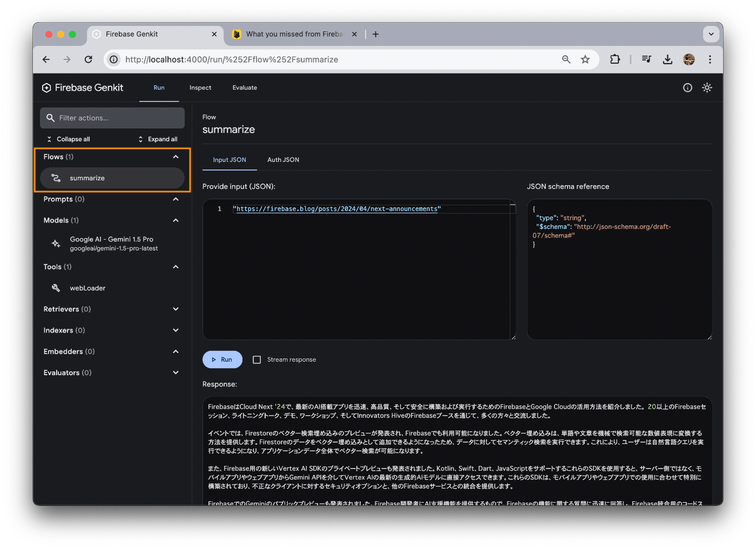Open the tab search dropdown chevron
756x549 pixels.
(711, 34)
